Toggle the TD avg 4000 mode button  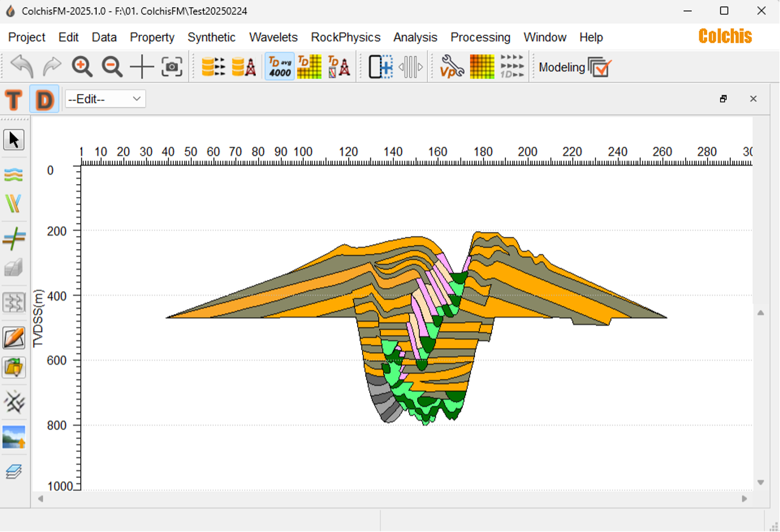[x=279, y=67]
